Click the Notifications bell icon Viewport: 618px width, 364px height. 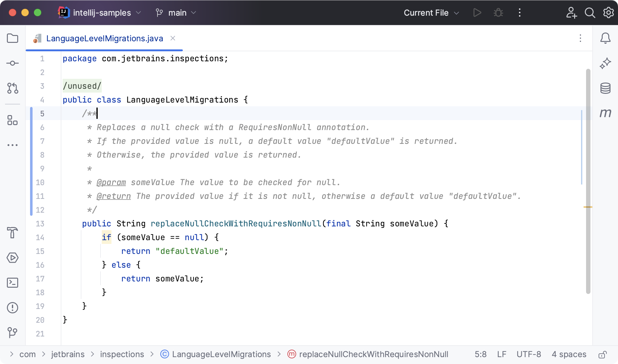click(x=606, y=38)
